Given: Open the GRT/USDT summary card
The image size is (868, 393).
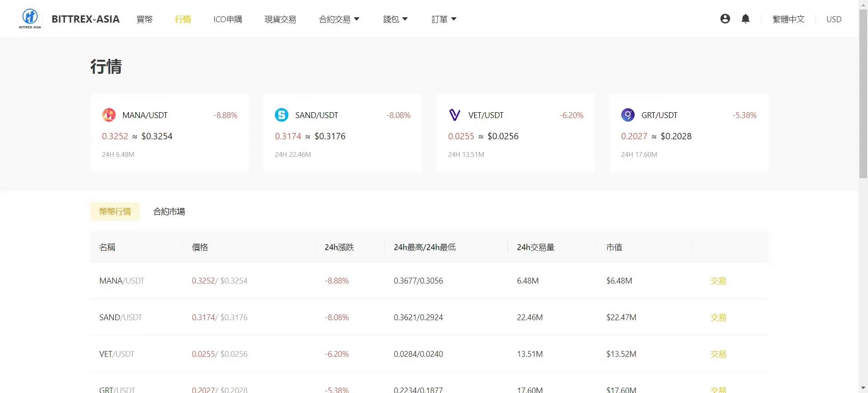Looking at the screenshot, I should pyautogui.click(x=689, y=133).
